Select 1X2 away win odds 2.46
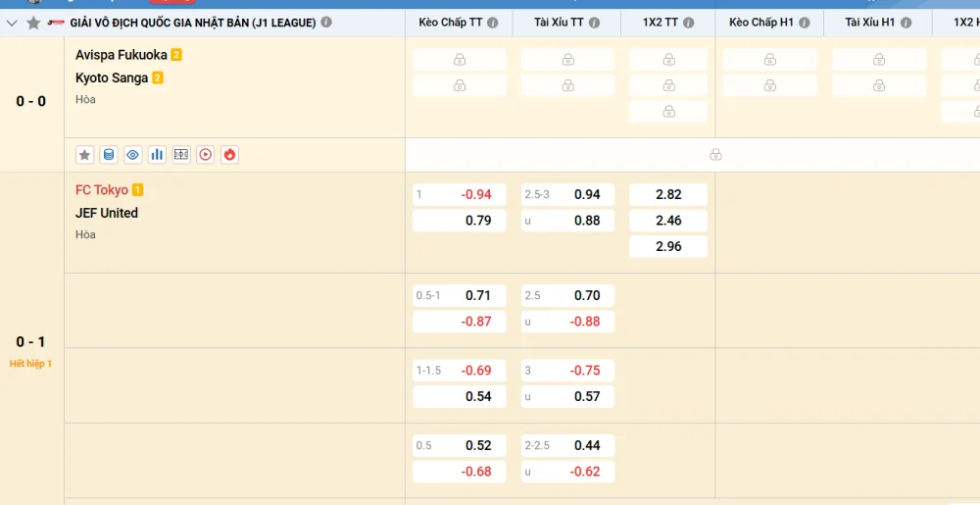Image resolution: width=980 pixels, height=505 pixels. (668, 221)
